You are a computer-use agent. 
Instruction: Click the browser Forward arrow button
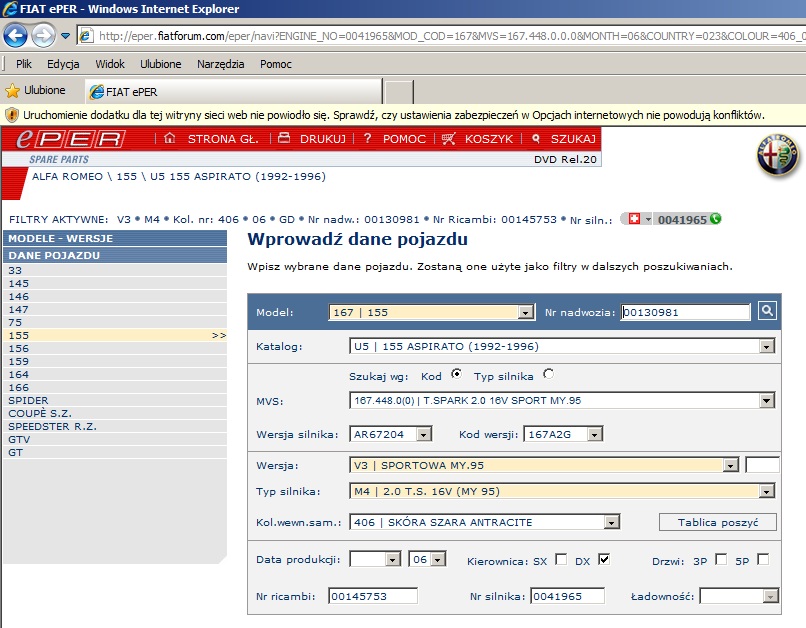coord(43,36)
